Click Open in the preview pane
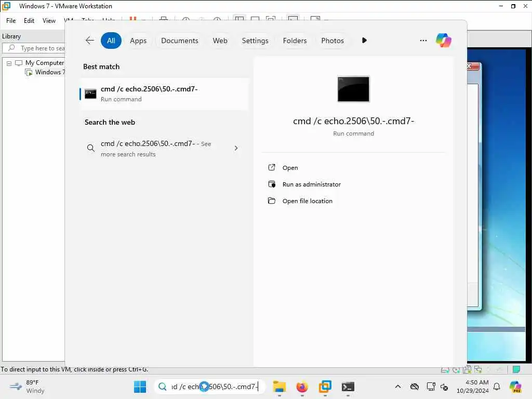Image resolution: width=532 pixels, height=399 pixels. [x=290, y=168]
